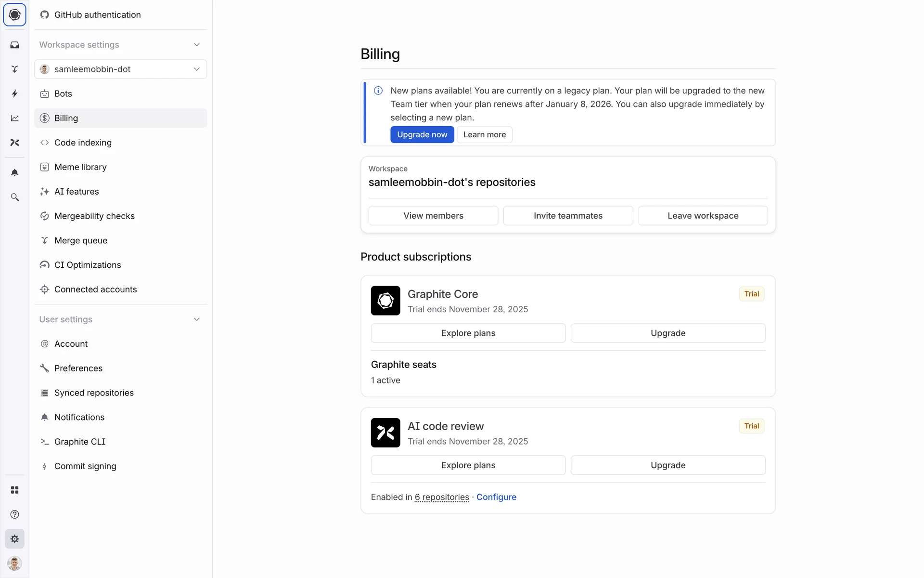Viewport: 924px width, 578px height.
Task: Go to Code indexing settings
Action: [x=83, y=143]
